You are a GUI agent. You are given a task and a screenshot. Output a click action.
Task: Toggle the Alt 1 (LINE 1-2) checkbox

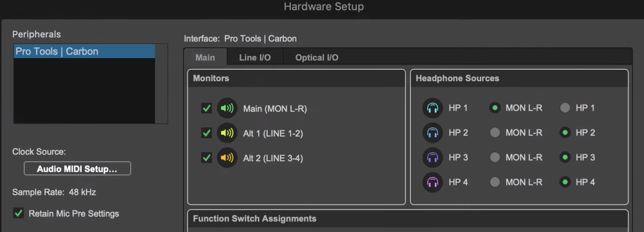tap(206, 133)
